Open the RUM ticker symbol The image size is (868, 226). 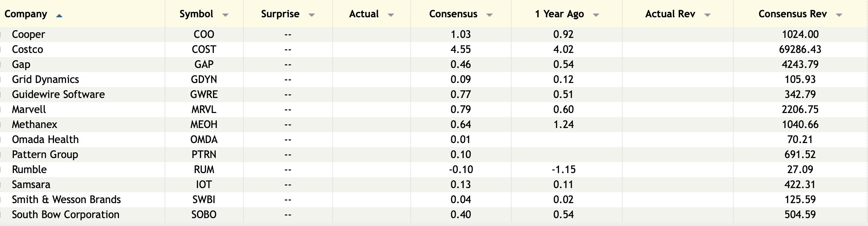[x=204, y=170]
